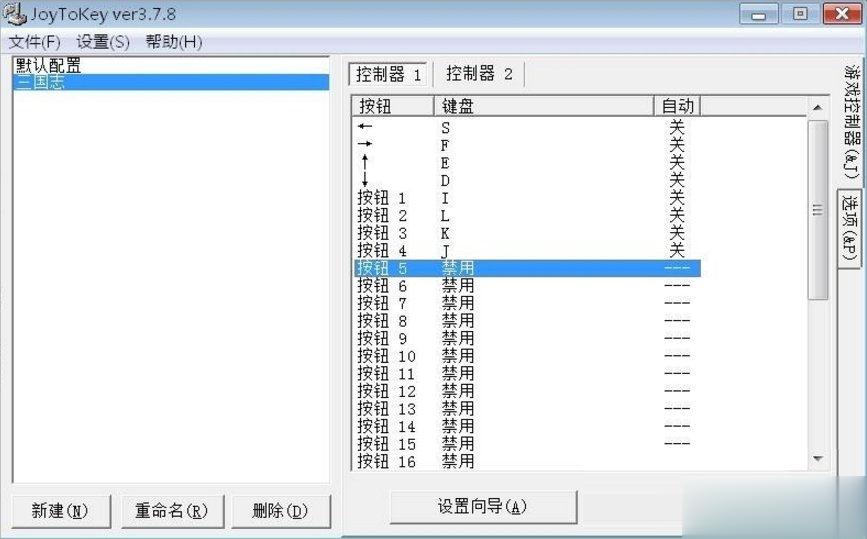The width and height of the screenshot is (867, 539).
Task: Click the scroll down arrow of button list
Action: click(818, 459)
